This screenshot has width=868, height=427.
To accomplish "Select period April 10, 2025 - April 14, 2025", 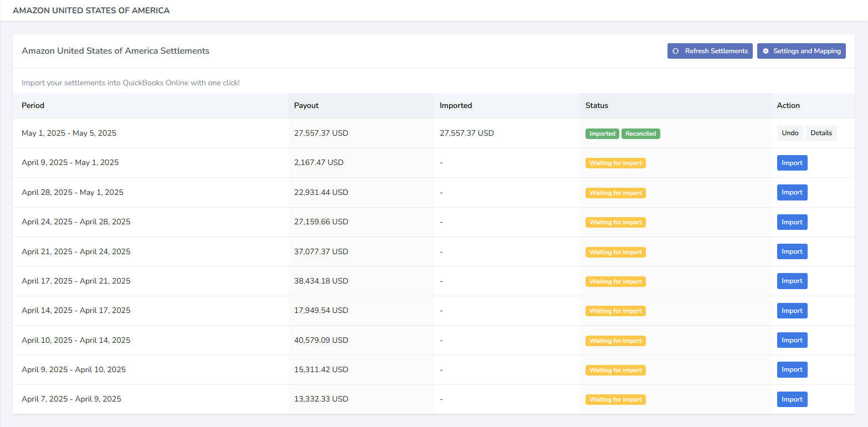I will tap(76, 340).
